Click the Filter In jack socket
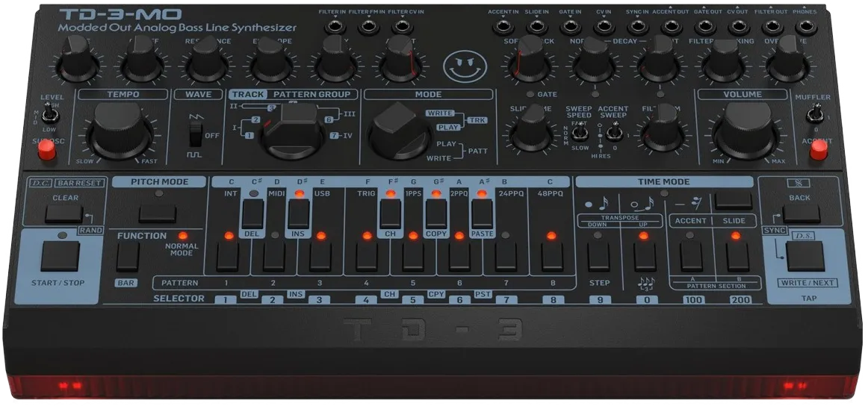868x406 pixels. tap(335, 25)
